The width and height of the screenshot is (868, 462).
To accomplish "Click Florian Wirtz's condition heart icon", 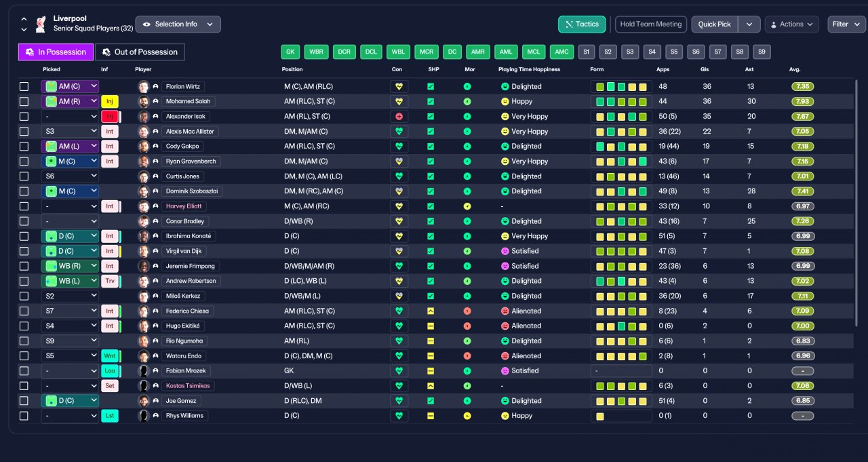I will pos(399,87).
